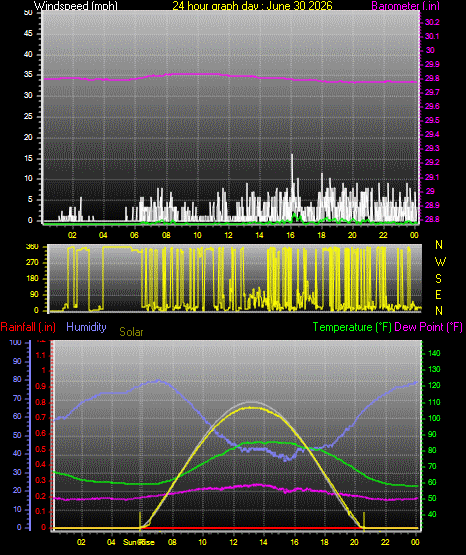
Task: Click the Temperature (°F) legend label
Action: pos(352,327)
